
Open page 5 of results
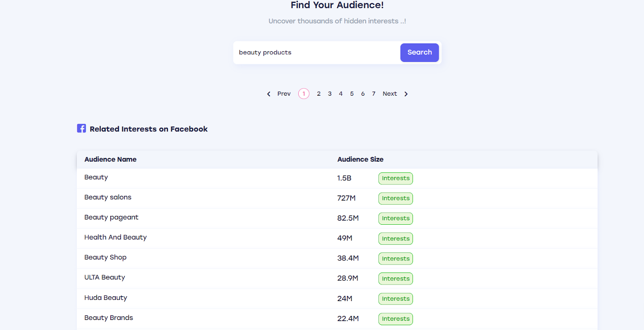click(352, 94)
